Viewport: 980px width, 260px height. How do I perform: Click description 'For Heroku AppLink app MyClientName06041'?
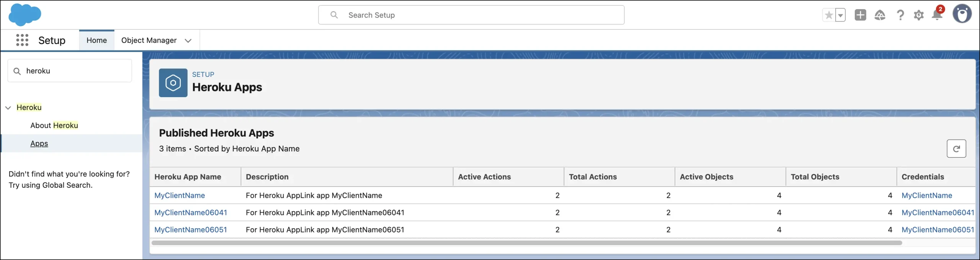[325, 213]
